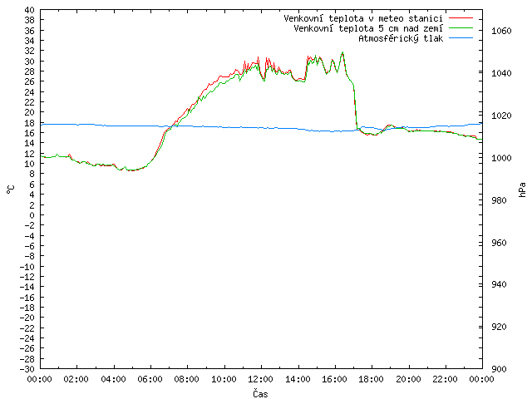This screenshot has width=532, height=399.
Task: Click the right axis value 980
Action: click(499, 200)
